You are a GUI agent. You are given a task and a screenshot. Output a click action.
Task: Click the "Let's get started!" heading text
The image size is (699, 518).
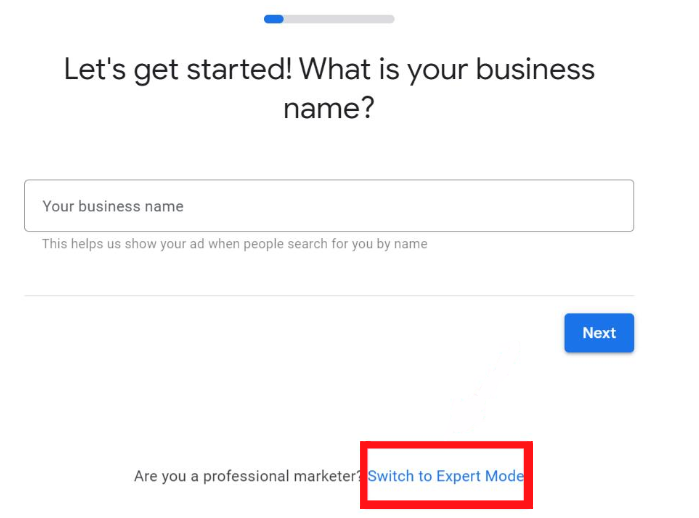177,69
